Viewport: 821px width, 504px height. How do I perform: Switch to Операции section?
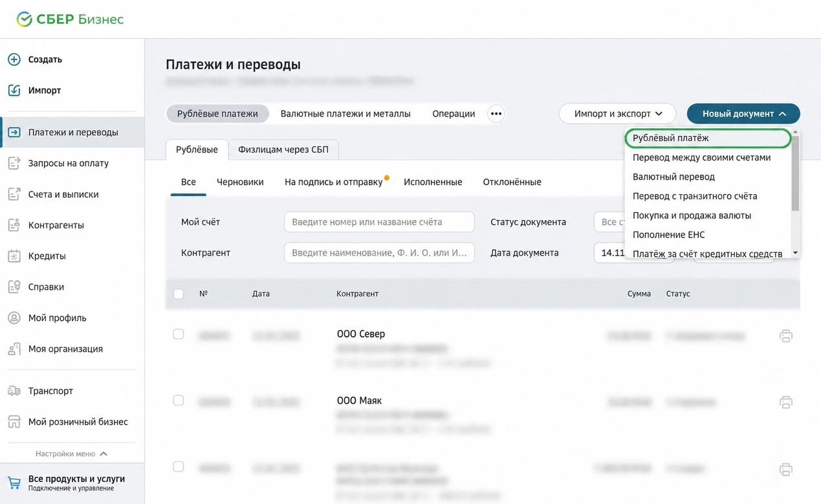[x=454, y=114]
